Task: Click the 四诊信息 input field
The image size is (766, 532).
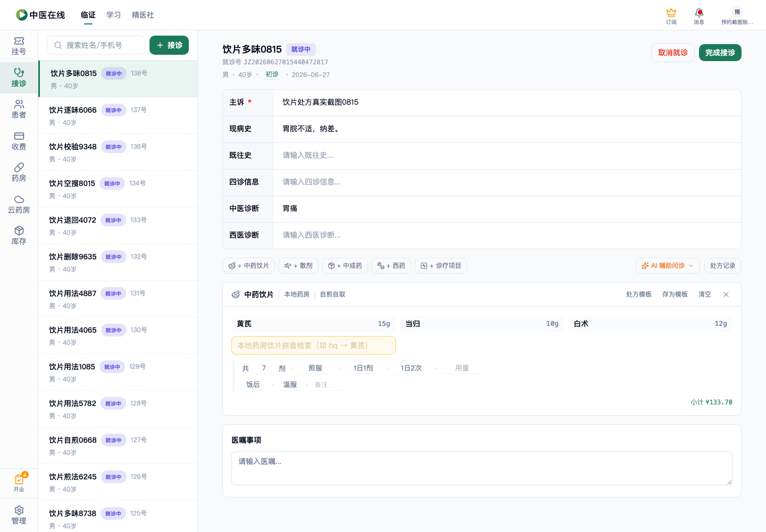Action: (x=507, y=182)
